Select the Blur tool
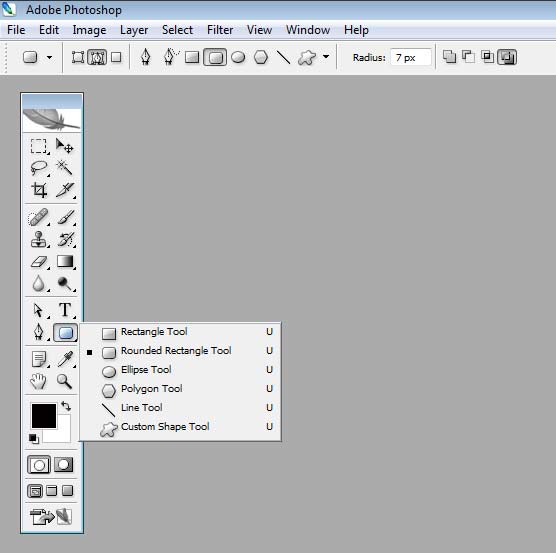Screen dimensions: 556x553 click(38, 284)
